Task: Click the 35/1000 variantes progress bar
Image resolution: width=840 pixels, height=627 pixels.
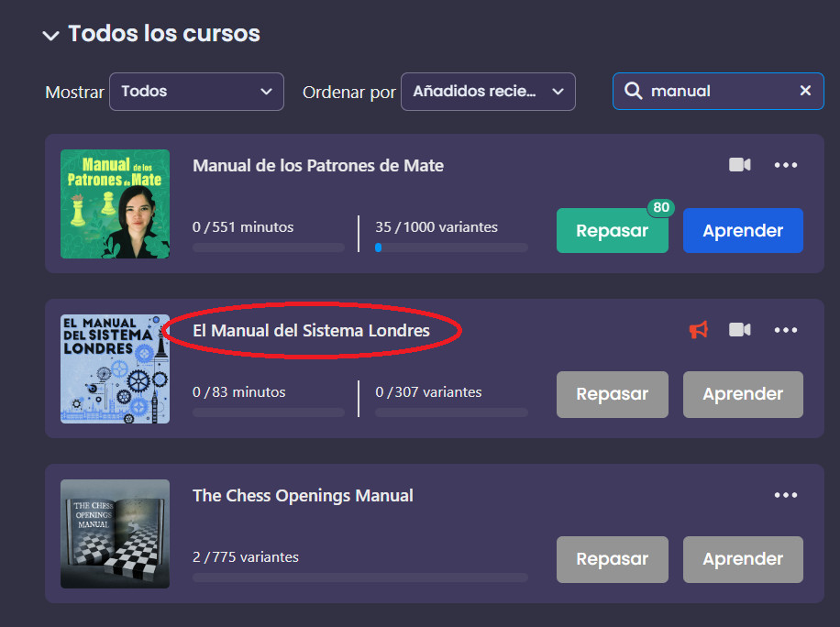Action: click(451, 247)
